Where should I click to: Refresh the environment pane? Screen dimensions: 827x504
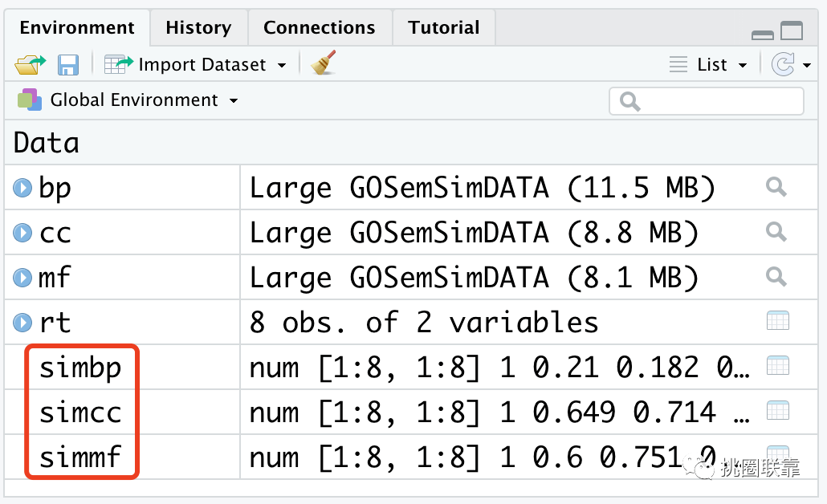click(x=783, y=64)
